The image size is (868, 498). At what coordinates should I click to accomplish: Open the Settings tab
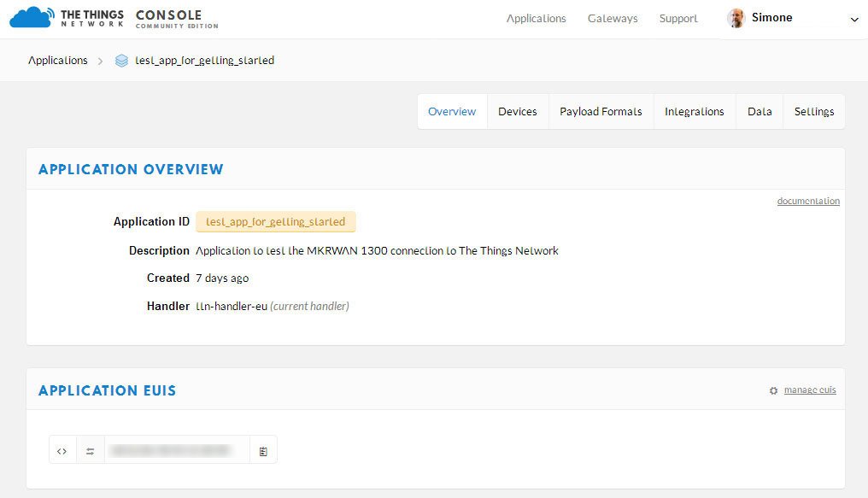pyautogui.click(x=813, y=111)
